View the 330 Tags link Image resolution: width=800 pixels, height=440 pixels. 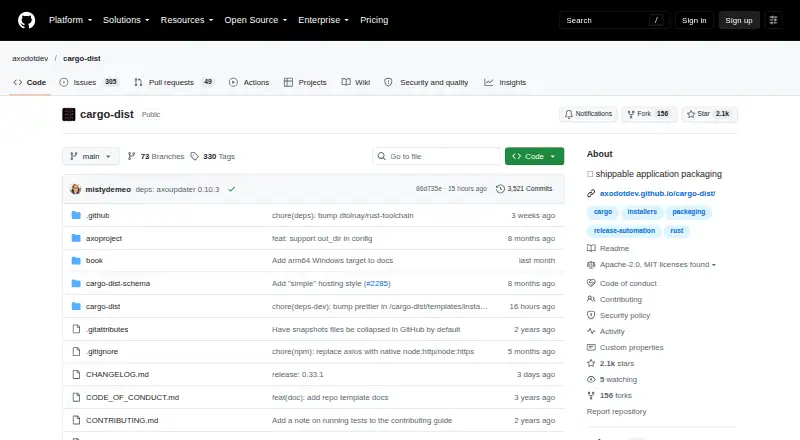point(213,156)
